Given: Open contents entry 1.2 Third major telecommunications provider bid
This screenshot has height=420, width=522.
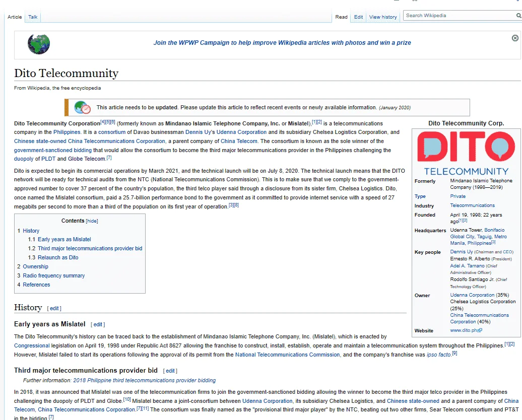Looking at the screenshot, I should coord(90,248).
